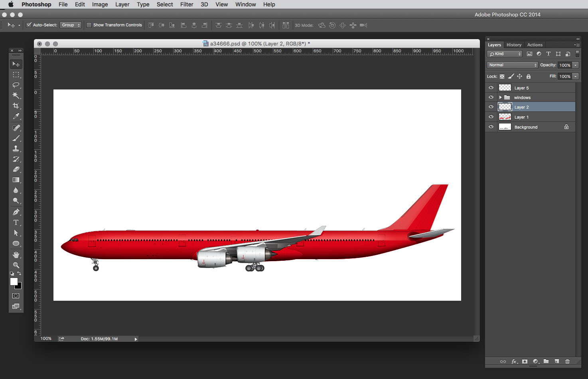This screenshot has height=379, width=588.
Task: Click the foreground color swatch
Action: click(x=14, y=282)
